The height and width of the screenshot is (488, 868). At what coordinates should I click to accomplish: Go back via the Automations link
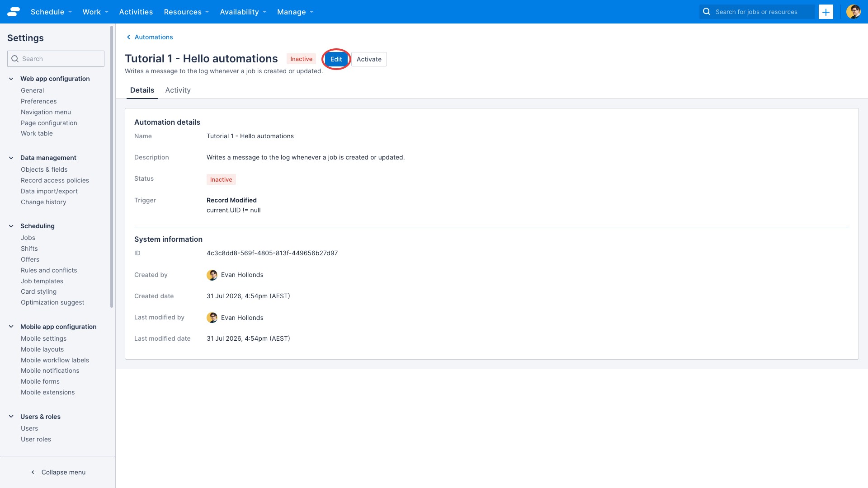(154, 37)
